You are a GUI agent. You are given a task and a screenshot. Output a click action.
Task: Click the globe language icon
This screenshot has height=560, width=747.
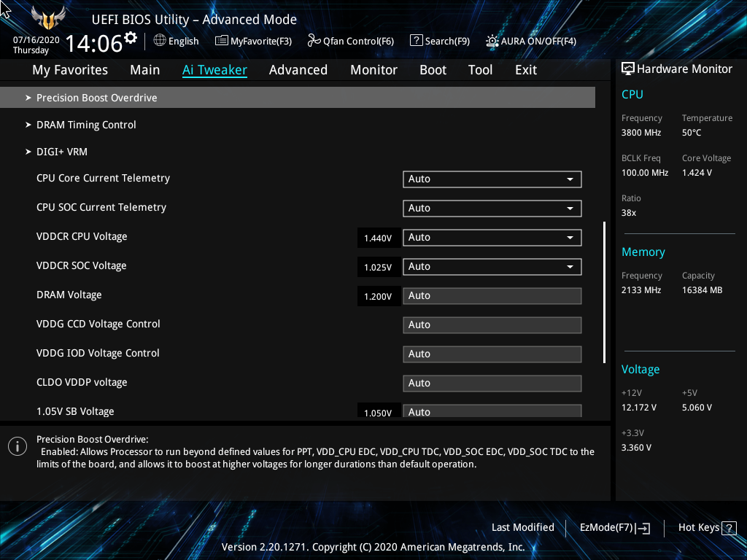pos(160,41)
